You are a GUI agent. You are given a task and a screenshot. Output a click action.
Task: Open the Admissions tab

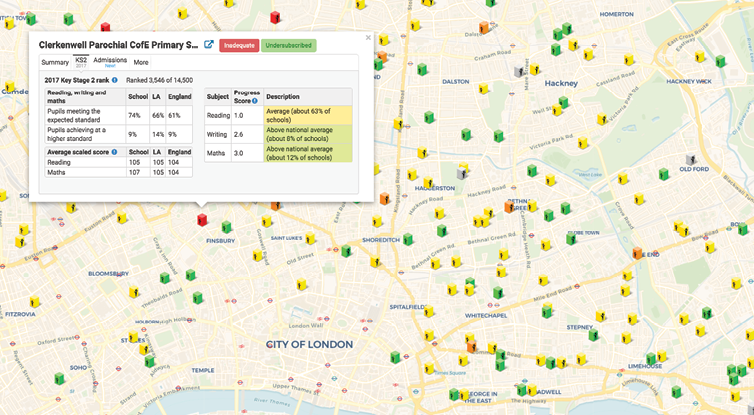(110, 61)
